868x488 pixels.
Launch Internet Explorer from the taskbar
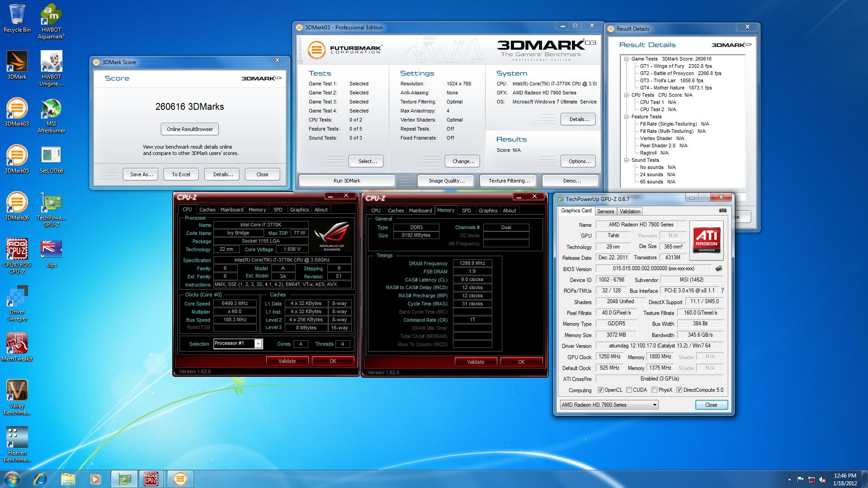point(41,479)
